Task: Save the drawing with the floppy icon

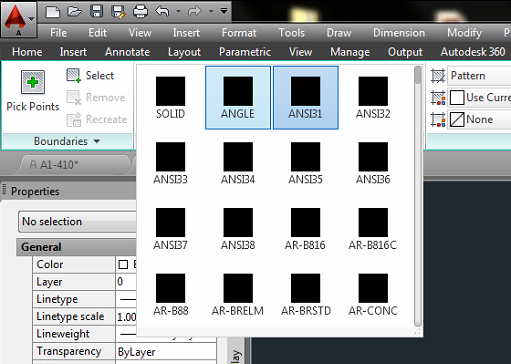Action: pyautogui.click(x=96, y=12)
